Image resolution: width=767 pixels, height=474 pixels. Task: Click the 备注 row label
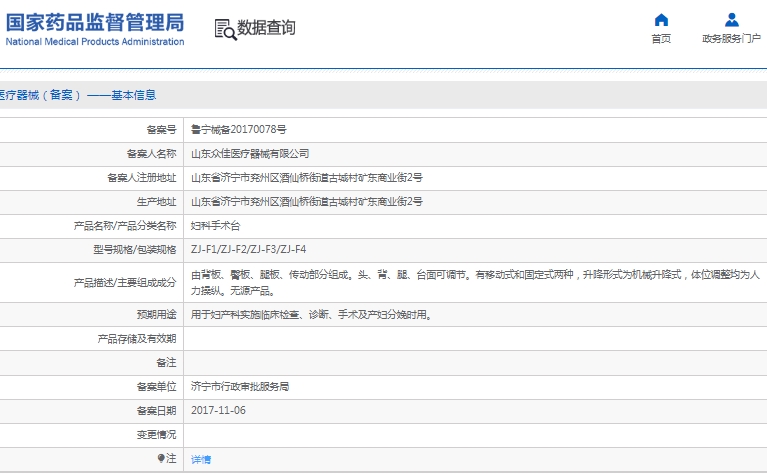pos(166,362)
